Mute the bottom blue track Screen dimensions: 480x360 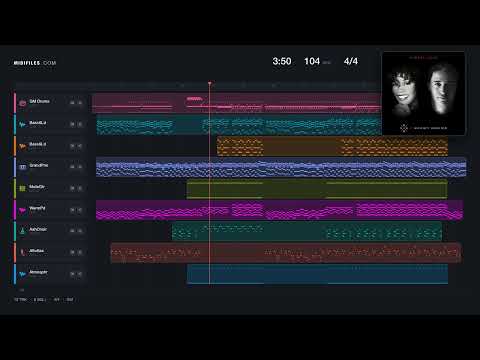(x=72, y=274)
